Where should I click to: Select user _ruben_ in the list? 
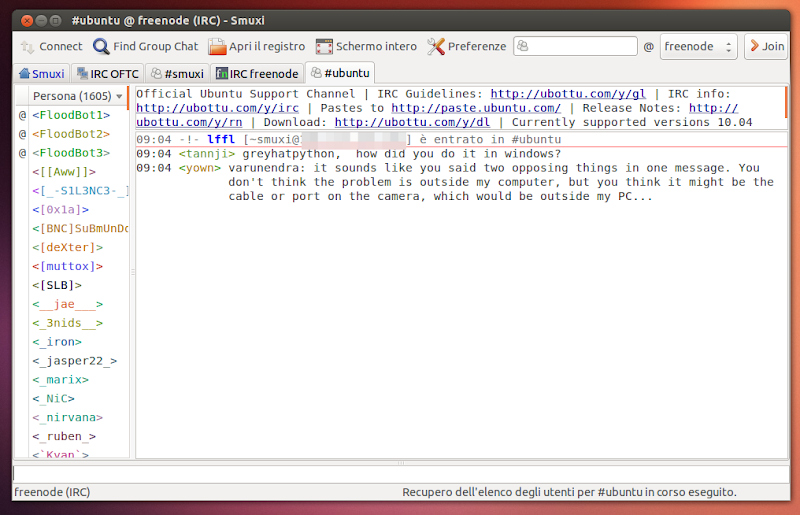64,436
